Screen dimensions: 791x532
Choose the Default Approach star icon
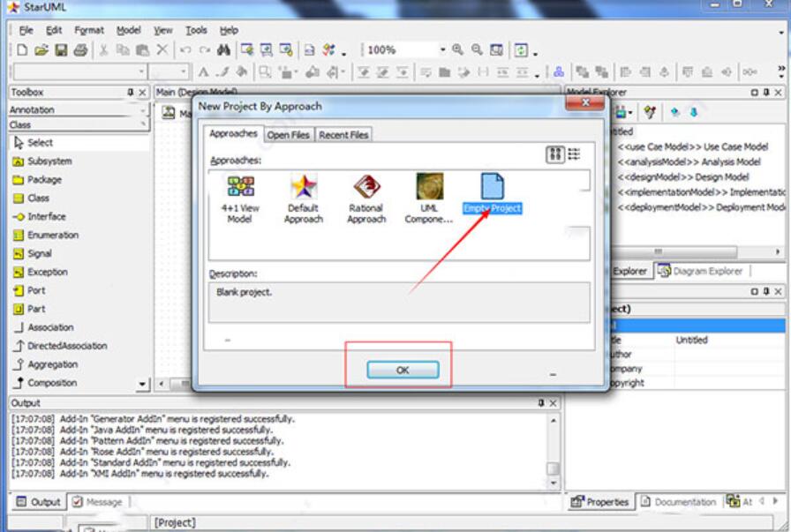click(303, 199)
